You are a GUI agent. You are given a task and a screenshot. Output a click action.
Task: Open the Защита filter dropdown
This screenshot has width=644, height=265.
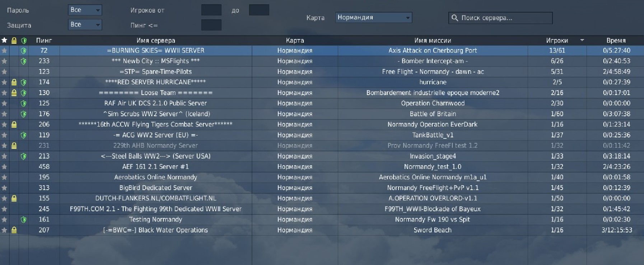85,25
